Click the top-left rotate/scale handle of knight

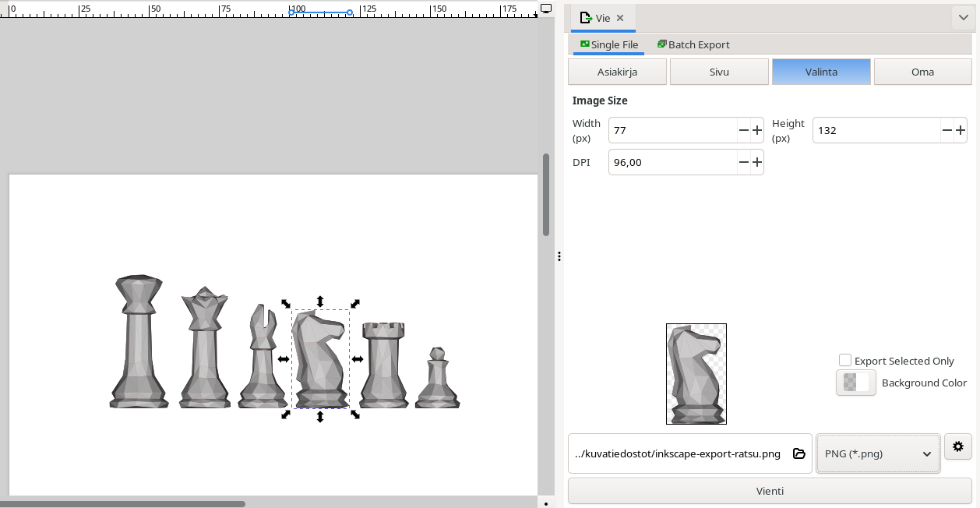tap(285, 304)
